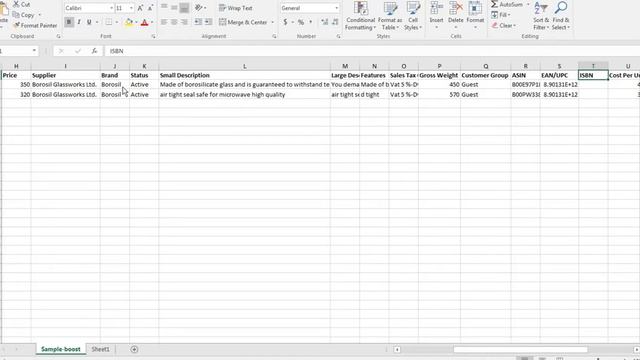Screen dimensions: 640x360
Task: Align text left
Action: click(x=164, y=22)
